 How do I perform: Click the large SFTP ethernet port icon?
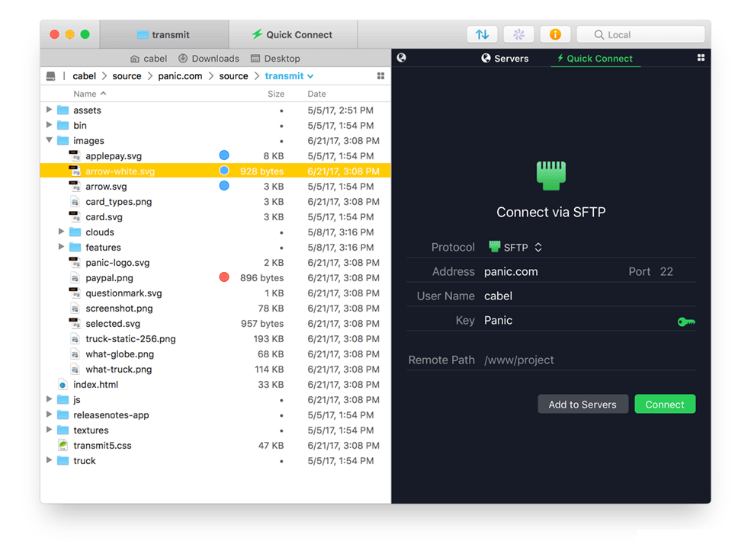point(550,175)
